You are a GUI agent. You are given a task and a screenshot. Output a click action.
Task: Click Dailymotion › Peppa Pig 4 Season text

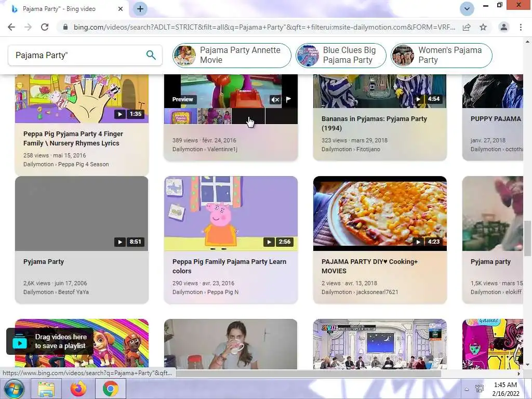[x=66, y=164]
